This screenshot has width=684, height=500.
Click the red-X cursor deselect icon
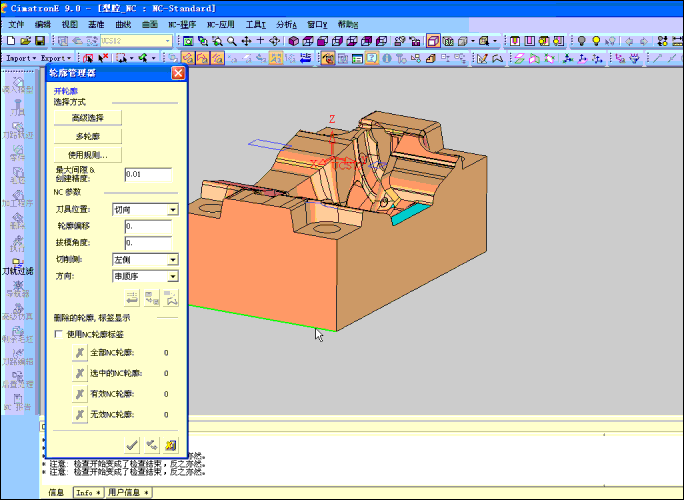103,58
